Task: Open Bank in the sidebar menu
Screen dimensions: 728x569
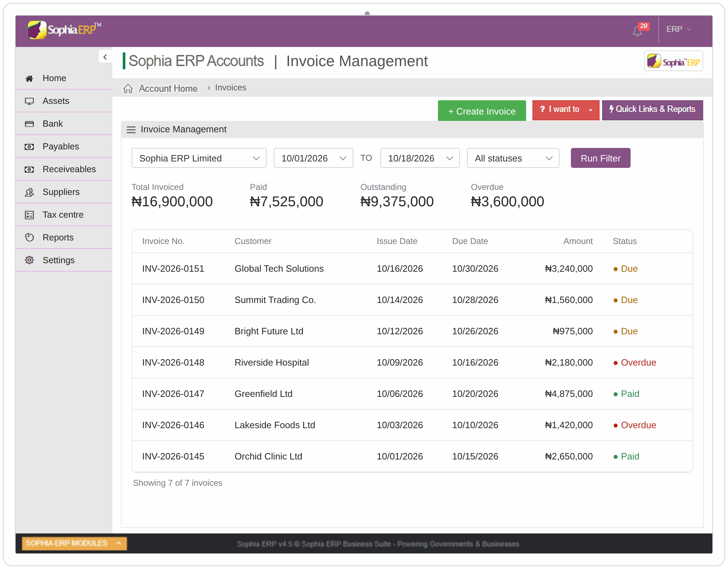Action: 64,124
